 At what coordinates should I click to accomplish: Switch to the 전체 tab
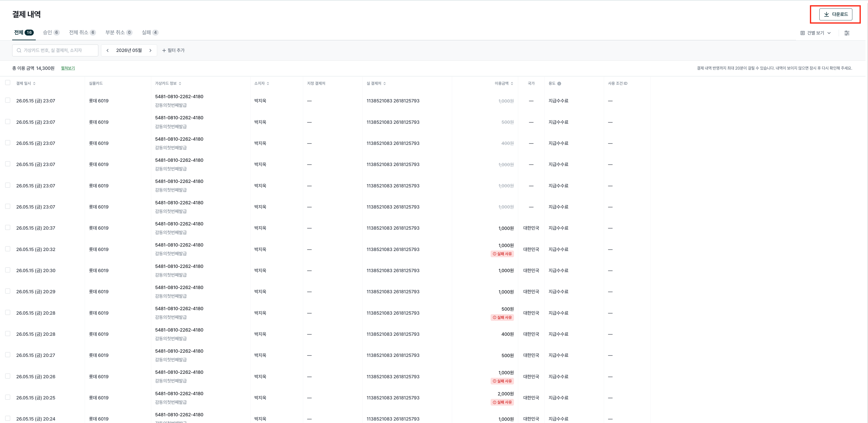tap(24, 32)
